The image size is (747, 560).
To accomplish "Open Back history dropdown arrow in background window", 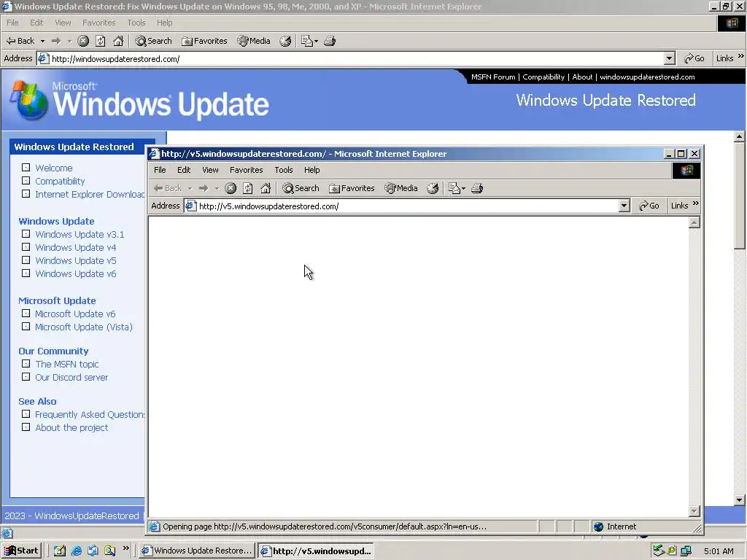I will tap(42, 41).
